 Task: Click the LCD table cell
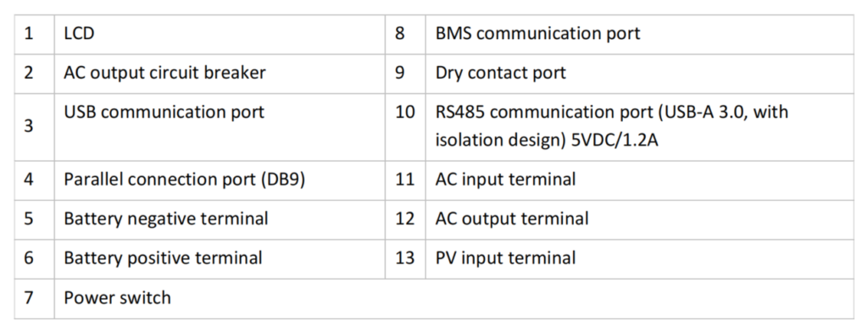[x=220, y=35]
